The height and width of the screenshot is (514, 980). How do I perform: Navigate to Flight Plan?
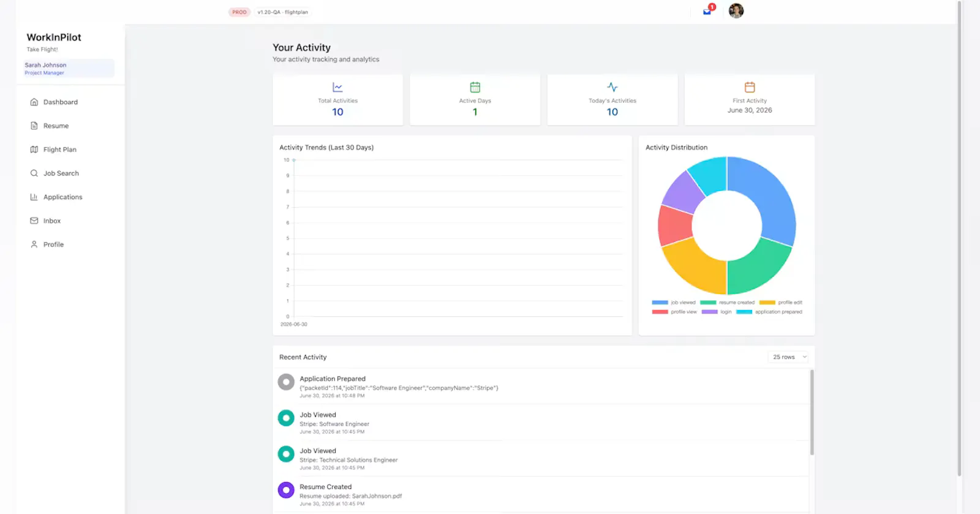point(60,149)
